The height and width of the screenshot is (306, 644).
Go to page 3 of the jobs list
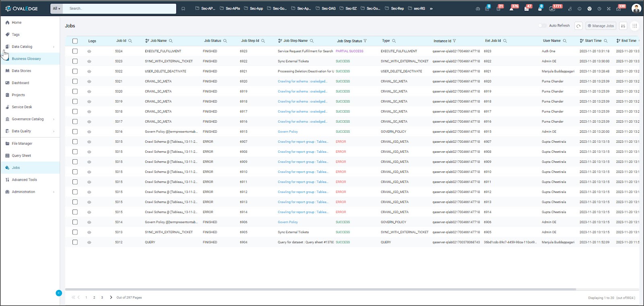pyautogui.click(x=102, y=298)
